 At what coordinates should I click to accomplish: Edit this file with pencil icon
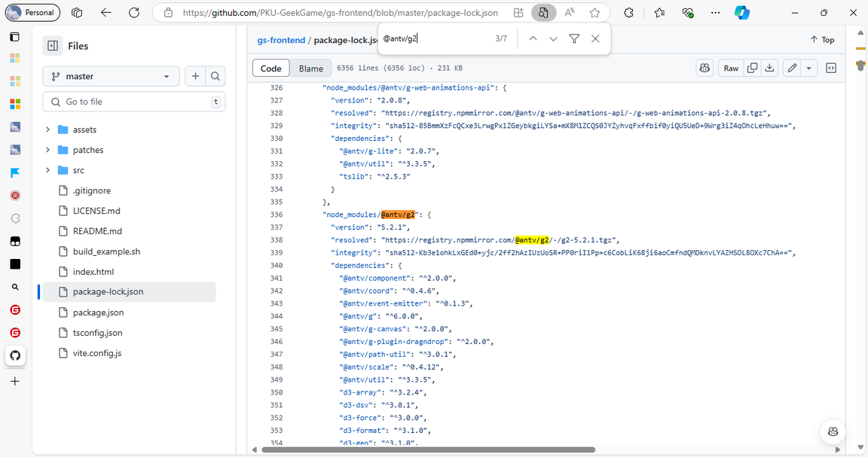click(x=792, y=68)
